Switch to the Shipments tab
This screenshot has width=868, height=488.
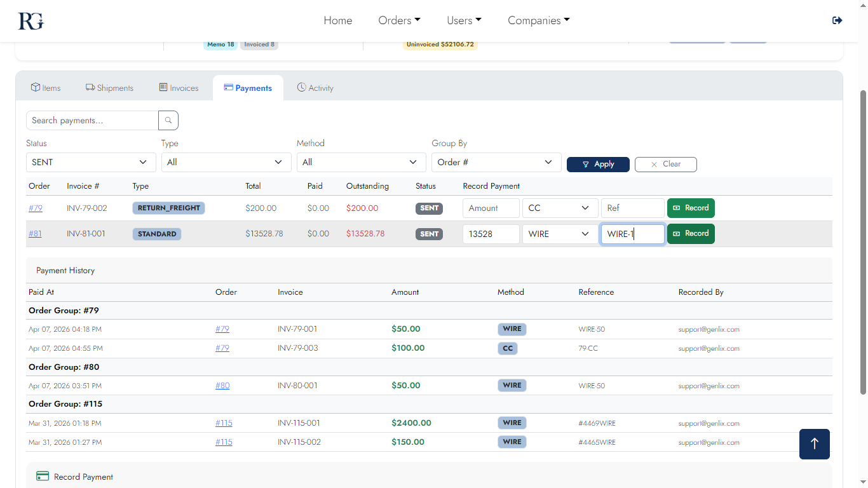coord(110,88)
